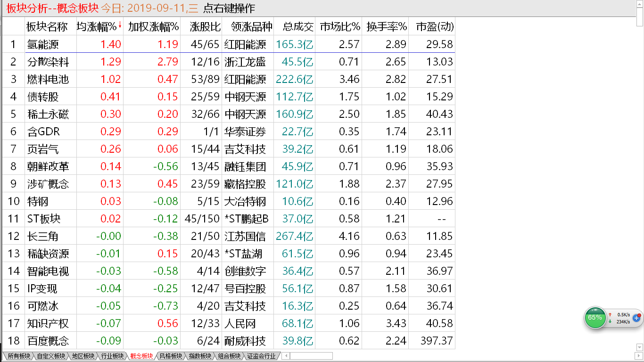Select the ST板块 sector name
The height and width of the screenshot is (362, 644).
point(43,219)
